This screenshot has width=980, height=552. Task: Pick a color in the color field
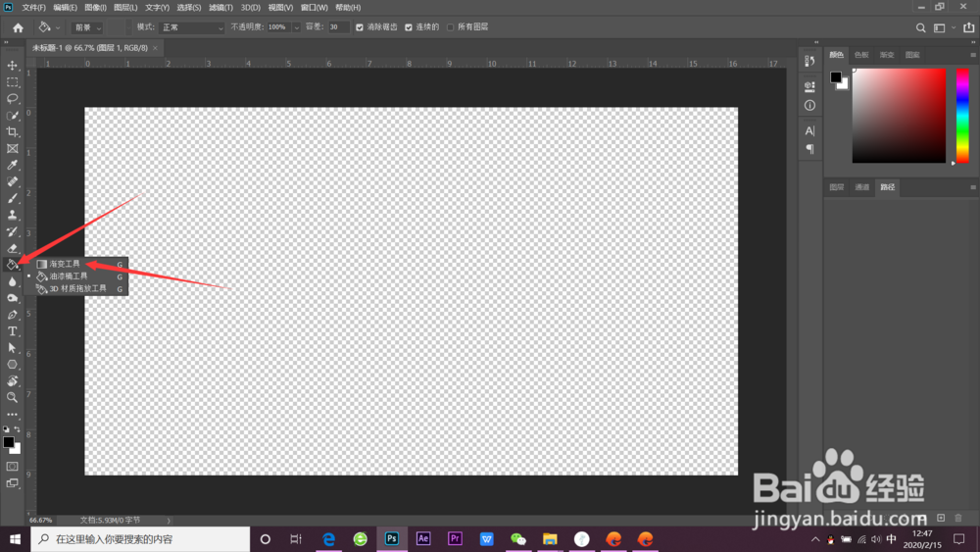[899, 116]
